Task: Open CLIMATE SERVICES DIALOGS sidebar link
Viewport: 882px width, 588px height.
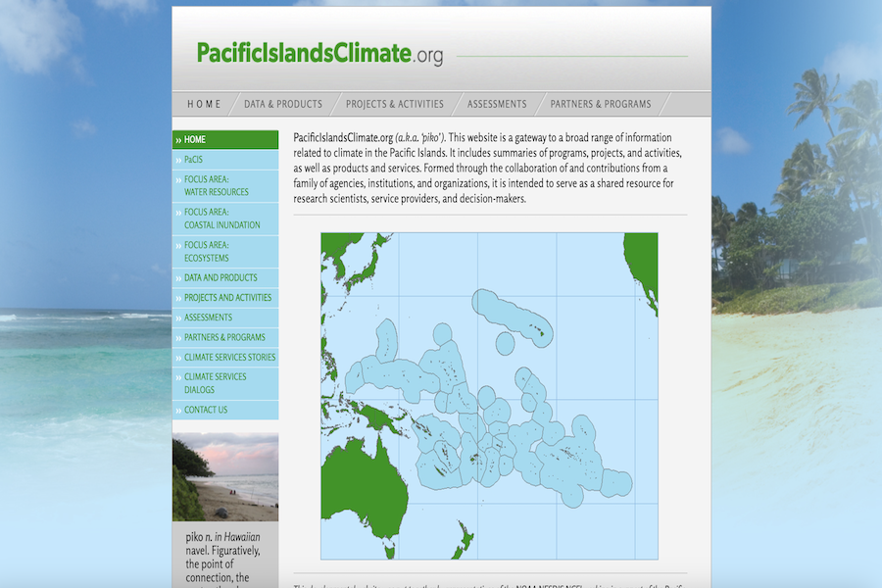Action: click(225, 383)
